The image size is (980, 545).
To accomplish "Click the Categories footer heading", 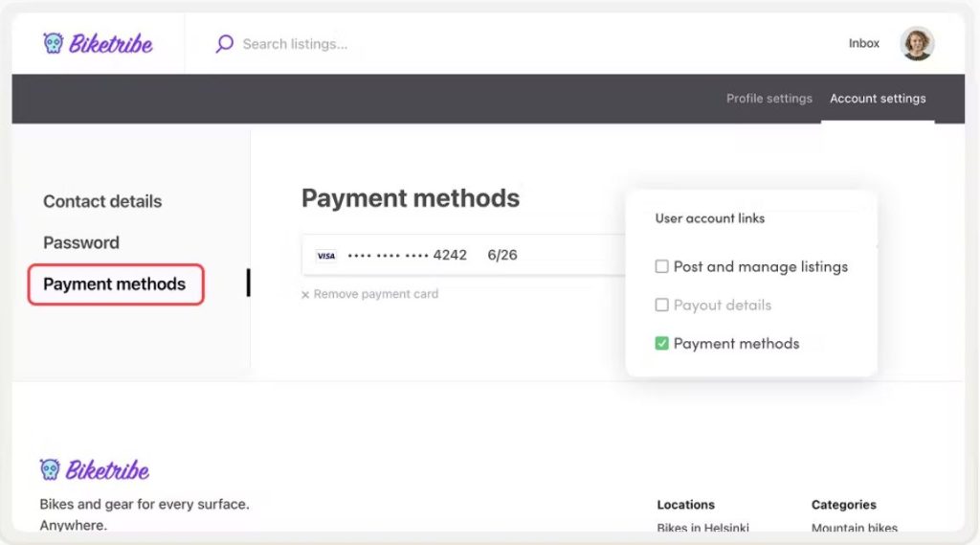I will [843, 505].
